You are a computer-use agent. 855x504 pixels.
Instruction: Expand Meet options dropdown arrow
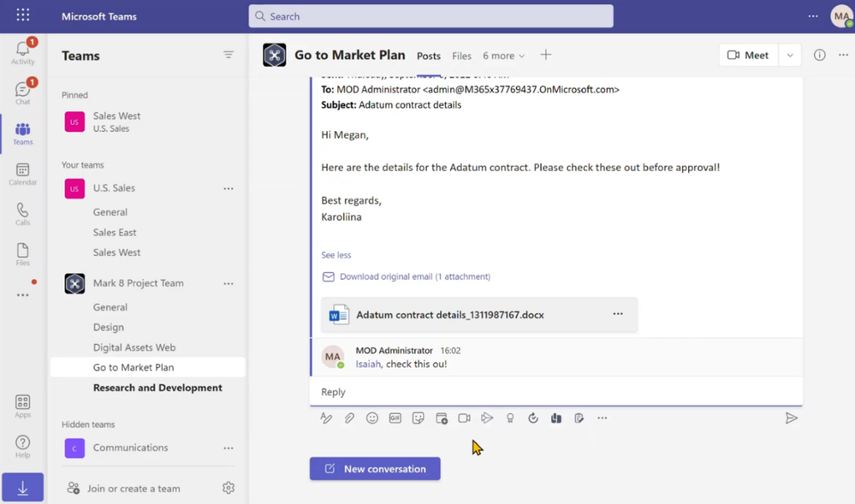point(790,55)
